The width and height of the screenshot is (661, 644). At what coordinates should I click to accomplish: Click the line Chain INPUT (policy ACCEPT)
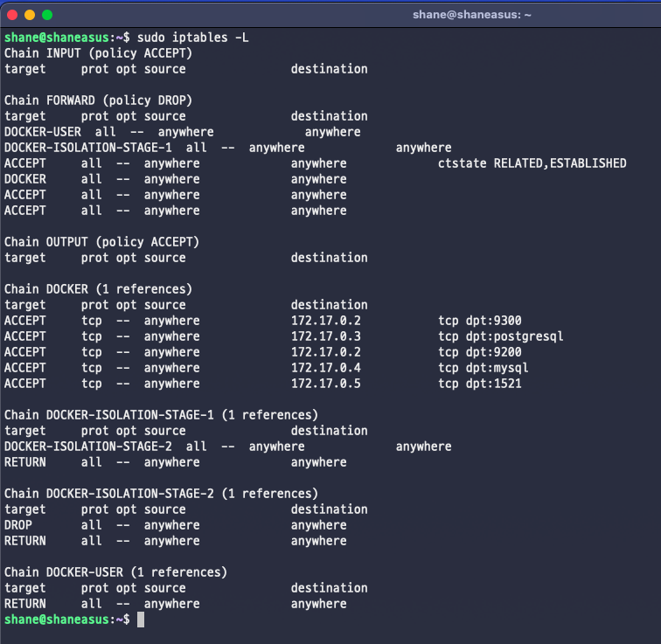(x=98, y=53)
